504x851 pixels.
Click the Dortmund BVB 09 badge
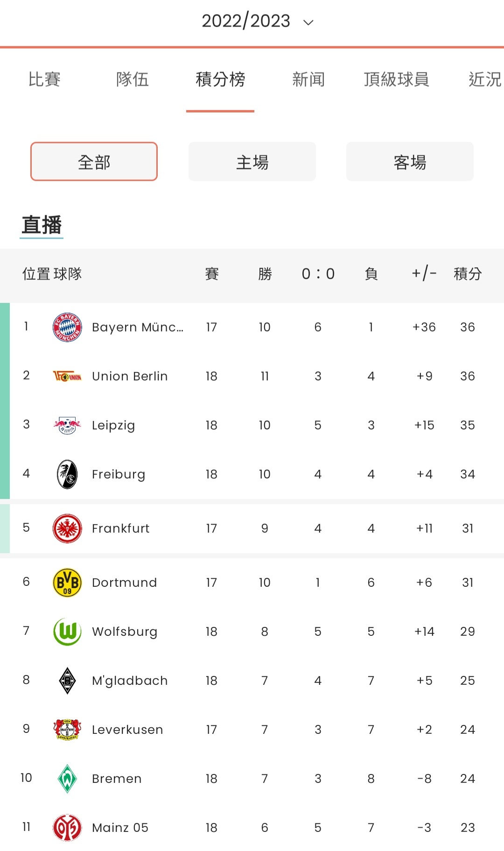67,583
